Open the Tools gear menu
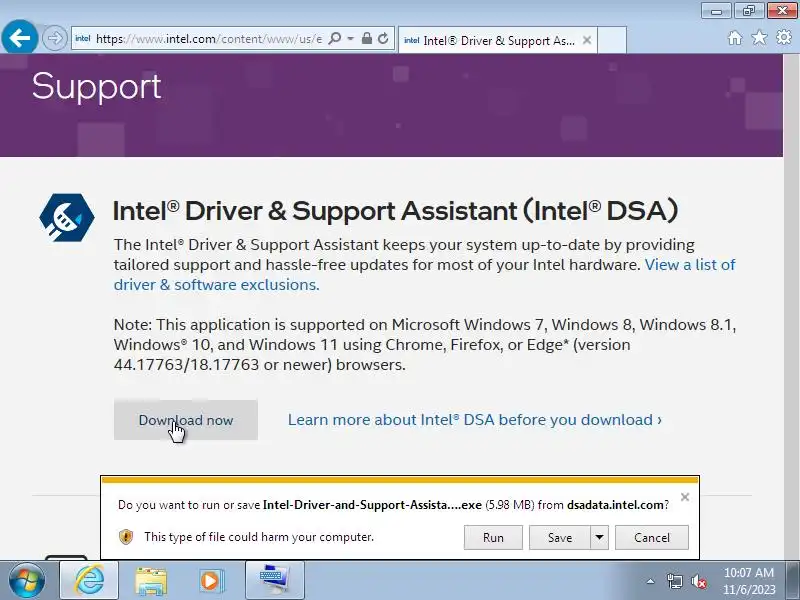Image resolution: width=800 pixels, height=600 pixels. tap(784, 37)
